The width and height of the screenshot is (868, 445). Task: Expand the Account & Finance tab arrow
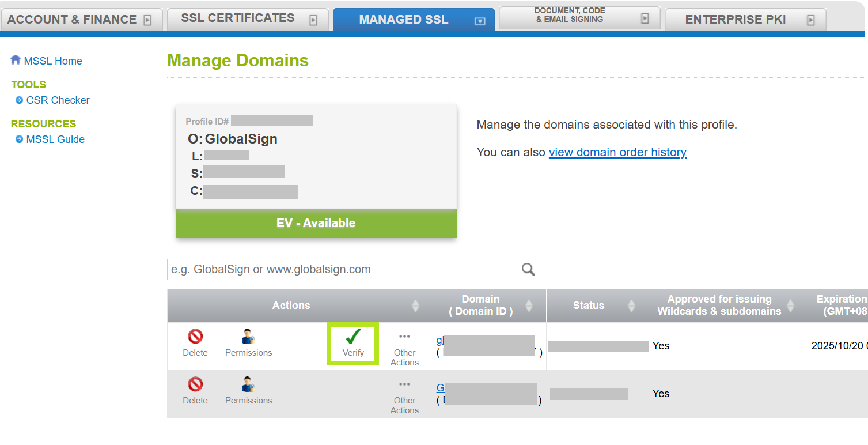pyautogui.click(x=147, y=20)
